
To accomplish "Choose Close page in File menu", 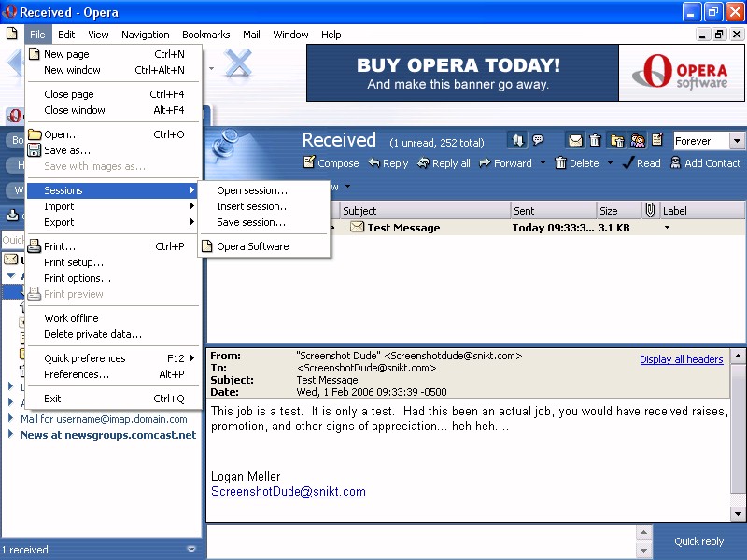I will pyautogui.click(x=113, y=94).
